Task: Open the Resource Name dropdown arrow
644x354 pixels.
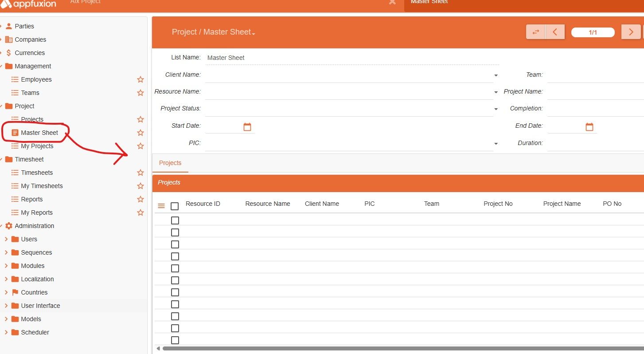Action: [496, 93]
